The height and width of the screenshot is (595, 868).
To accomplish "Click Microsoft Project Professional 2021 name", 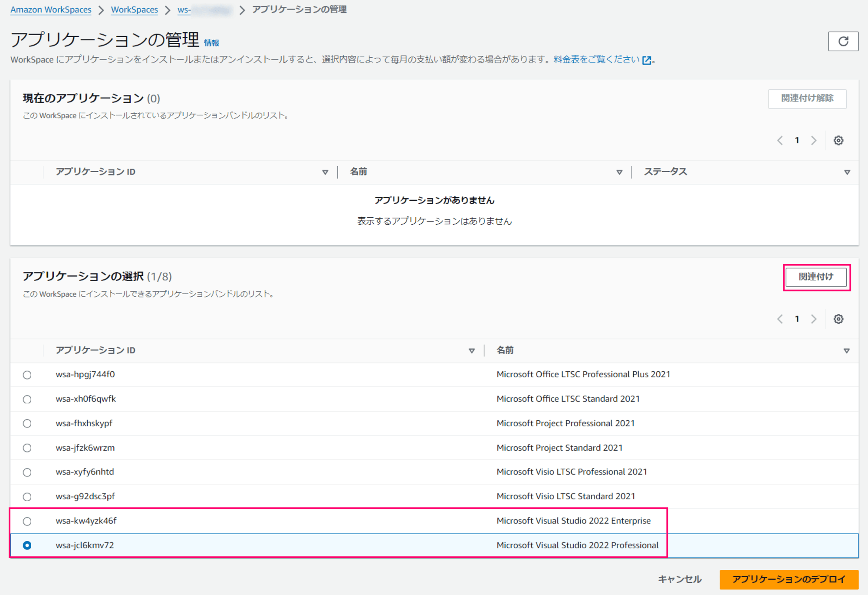I will (566, 423).
